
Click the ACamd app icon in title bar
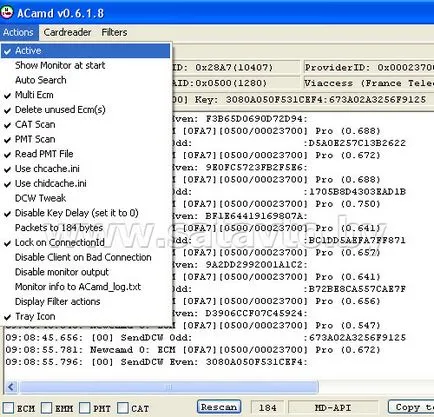[x=7, y=12]
